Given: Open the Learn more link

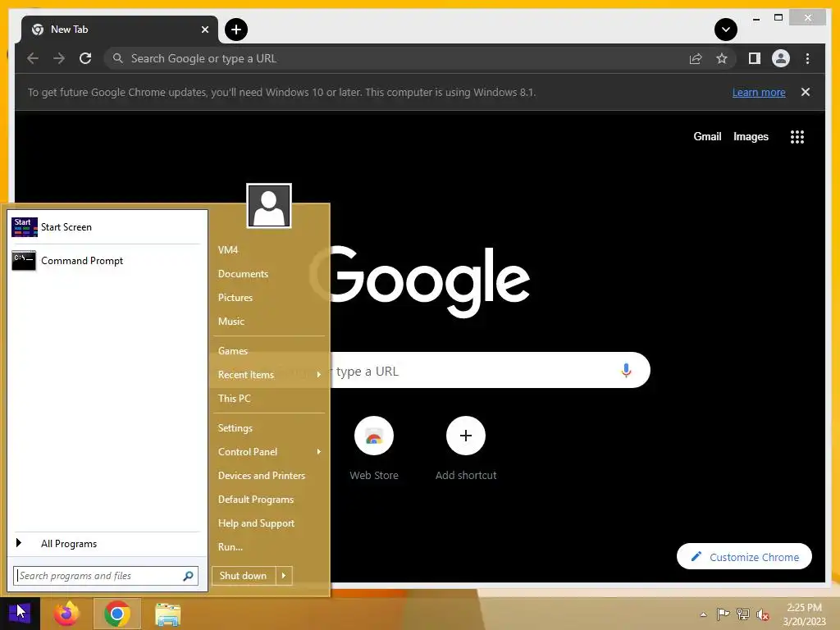Looking at the screenshot, I should click(x=759, y=92).
